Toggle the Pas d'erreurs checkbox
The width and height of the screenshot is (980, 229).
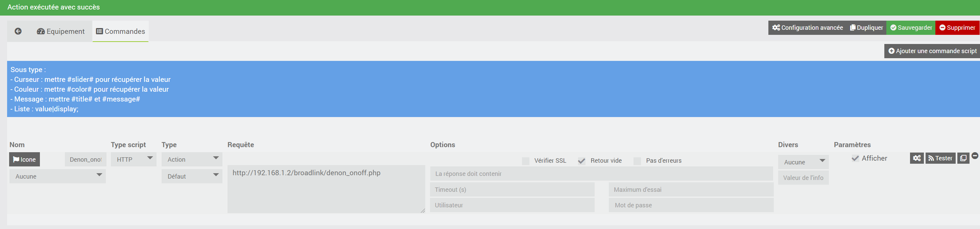tap(637, 161)
